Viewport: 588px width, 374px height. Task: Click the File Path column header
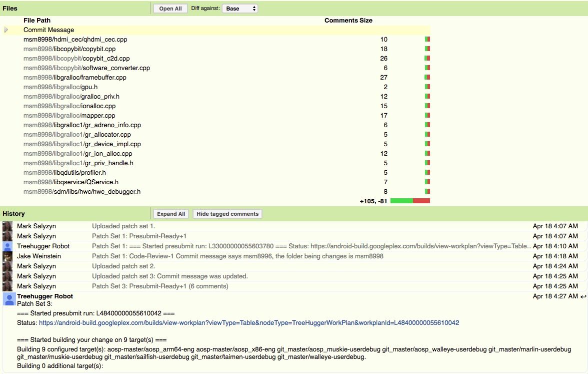coord(37,20)
